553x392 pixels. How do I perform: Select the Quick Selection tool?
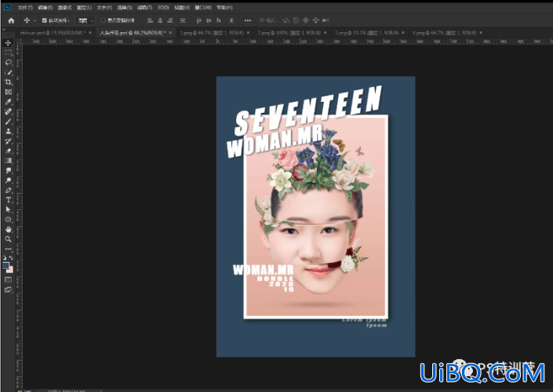click(8, 72)
